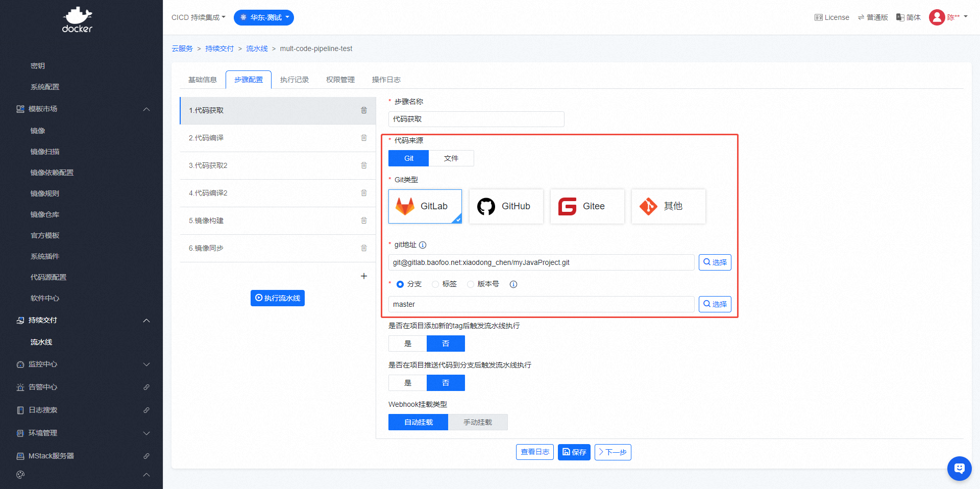Choose Gitee as the git type
Screen dimensions: 980x489
[x=587, y=206]
